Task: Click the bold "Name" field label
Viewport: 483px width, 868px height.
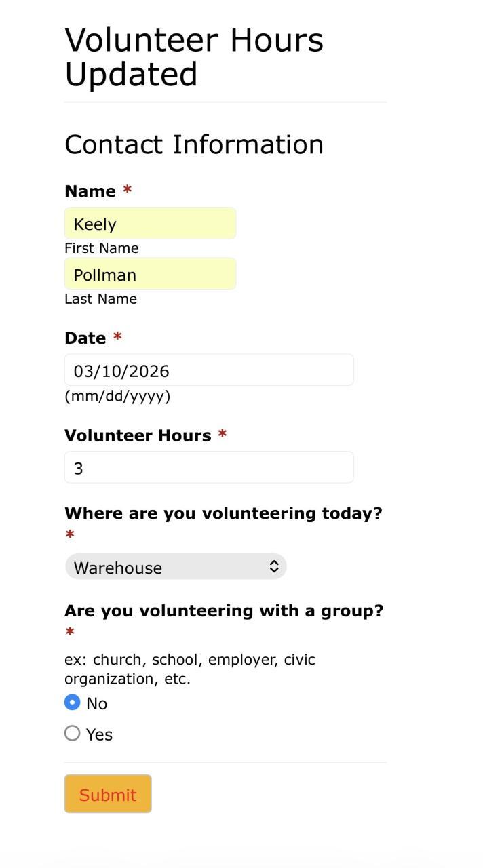Action: click(90, 191)
